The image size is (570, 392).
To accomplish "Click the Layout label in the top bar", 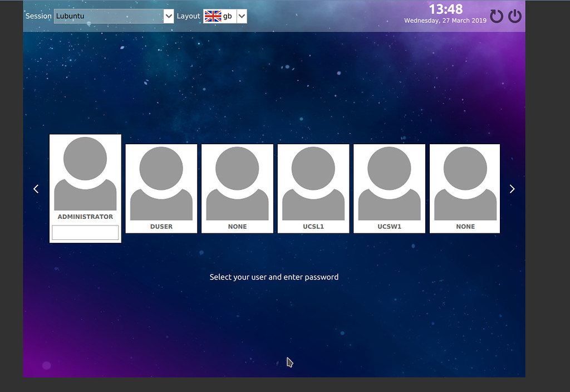I will click(x=188, y=16).
